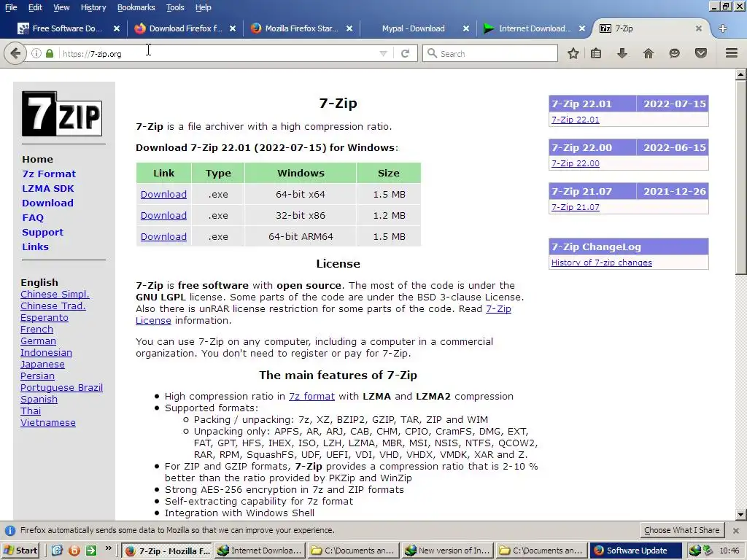Close the Mypal - Download tab
This screenshot has width=747, height=560.
pos(466,28)
